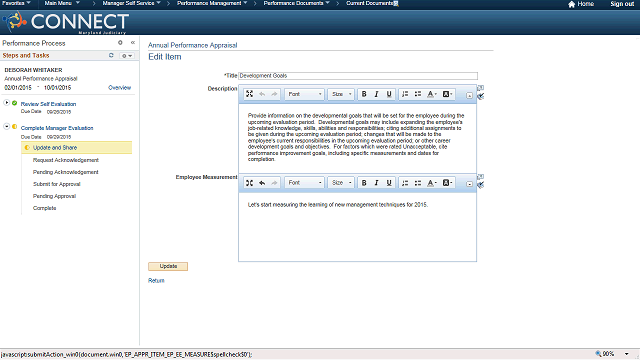This screenshot has height=360, width=640.
Task: Open the Overview link
Action: (x=120, y=88)
